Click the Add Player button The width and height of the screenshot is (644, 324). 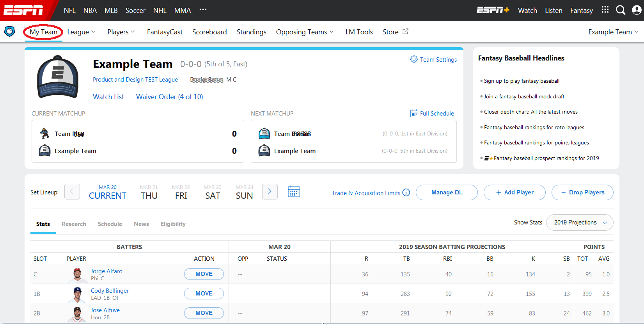[514, 192]
